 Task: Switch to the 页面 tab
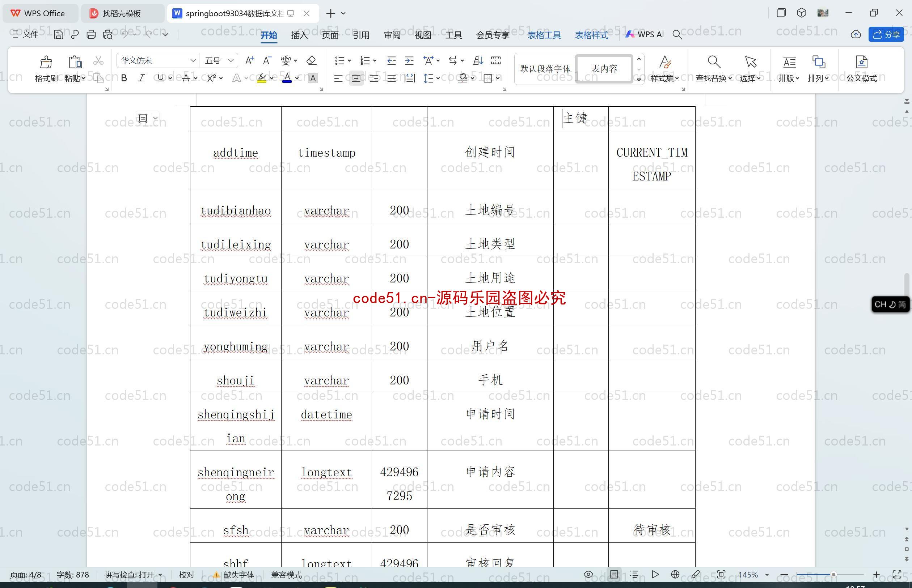[x=330, y=35]
